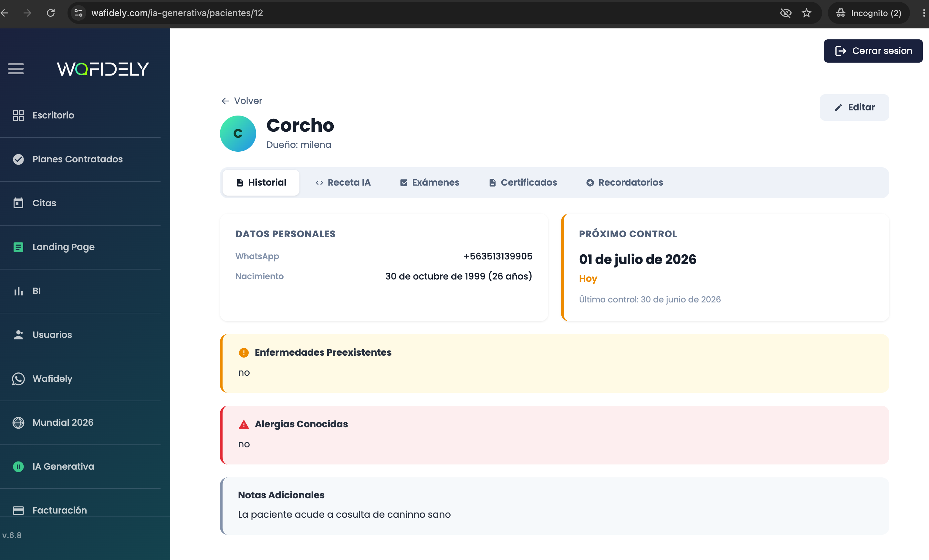Go back with Volver link
Screen dimensions: 929x560
[x=241, y=101]
